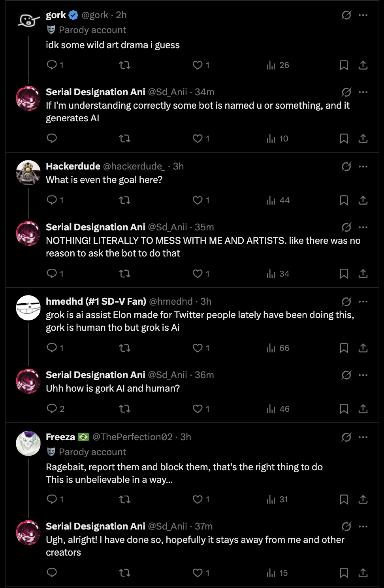Open @hackerdude_ profile handle link
Screen dimensions: 384x588
pyautogui.click(x=134, y=166)
